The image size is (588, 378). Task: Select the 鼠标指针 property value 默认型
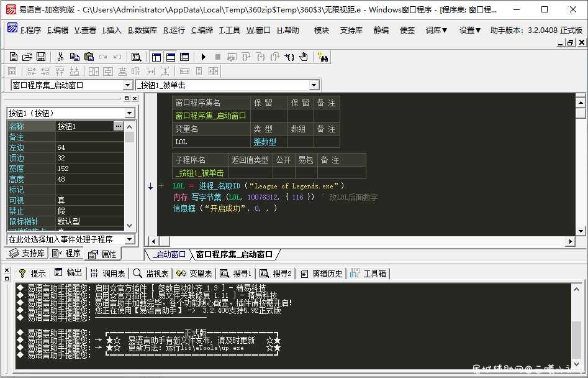tap(89, 221)
